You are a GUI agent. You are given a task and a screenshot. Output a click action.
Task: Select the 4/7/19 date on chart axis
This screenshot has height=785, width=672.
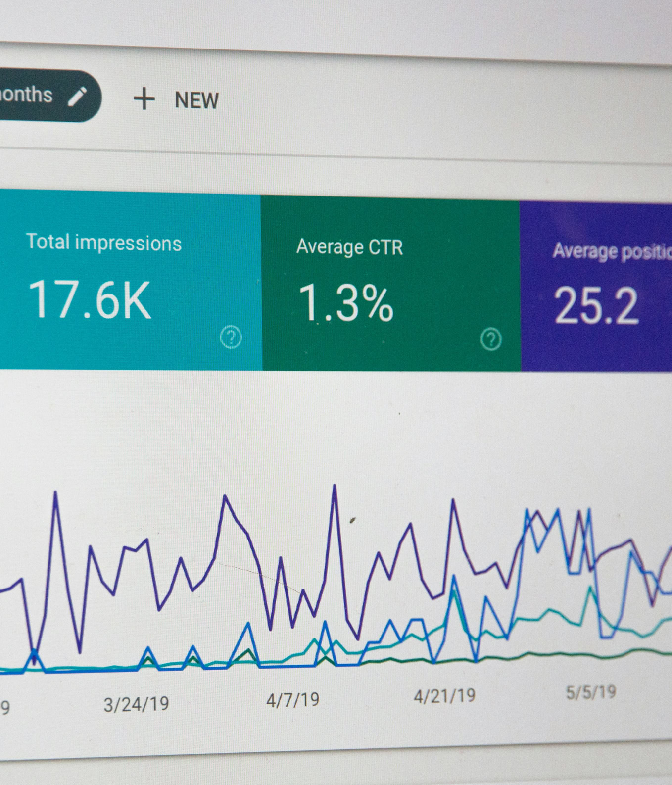click(x=292, y=700)
